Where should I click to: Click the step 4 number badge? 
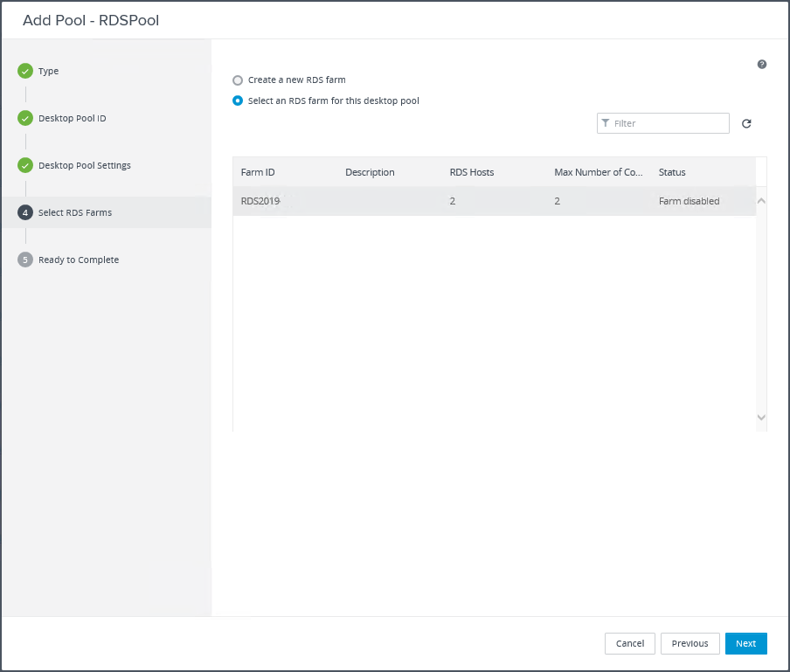[25, 213]
